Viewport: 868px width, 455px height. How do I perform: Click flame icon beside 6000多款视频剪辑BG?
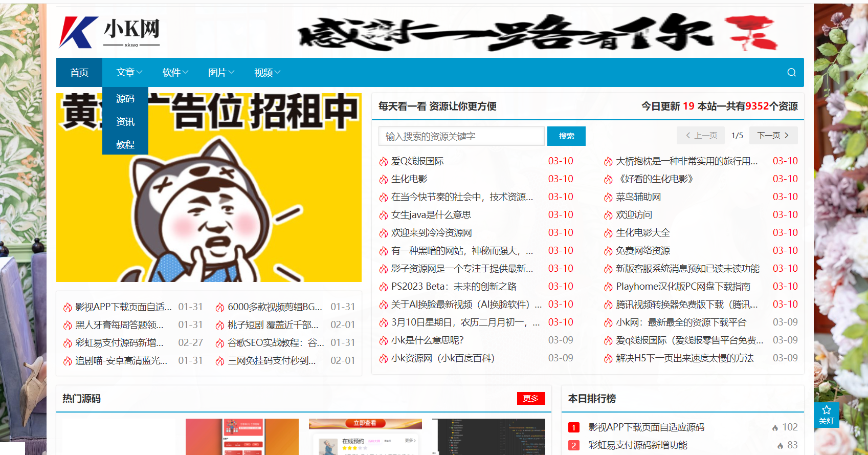tap(220, 308)
